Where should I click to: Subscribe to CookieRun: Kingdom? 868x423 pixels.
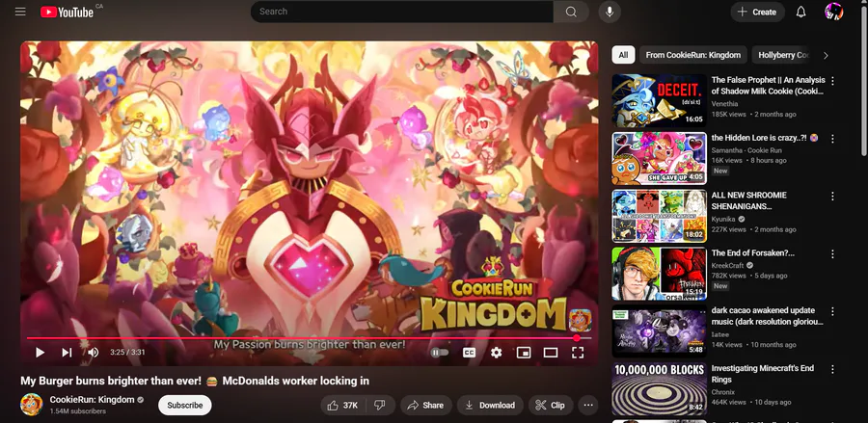[x=185, y=406]
